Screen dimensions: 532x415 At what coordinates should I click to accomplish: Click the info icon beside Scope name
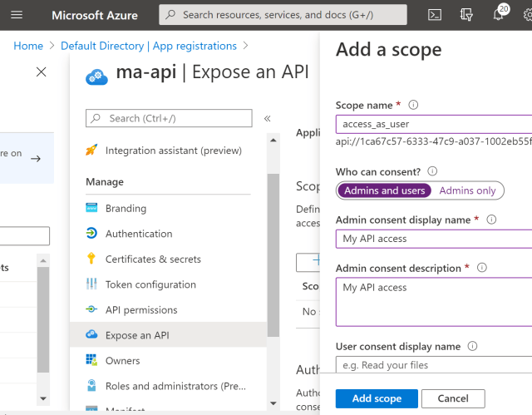(413, 105)
